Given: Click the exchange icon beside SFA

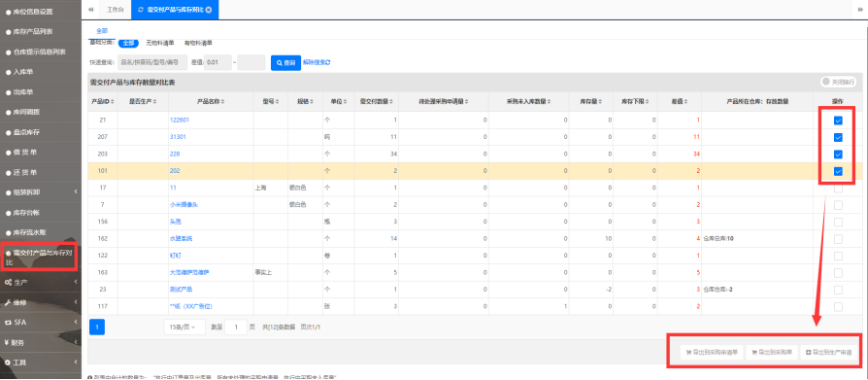Looking at the screenshot, I should 9,323.
